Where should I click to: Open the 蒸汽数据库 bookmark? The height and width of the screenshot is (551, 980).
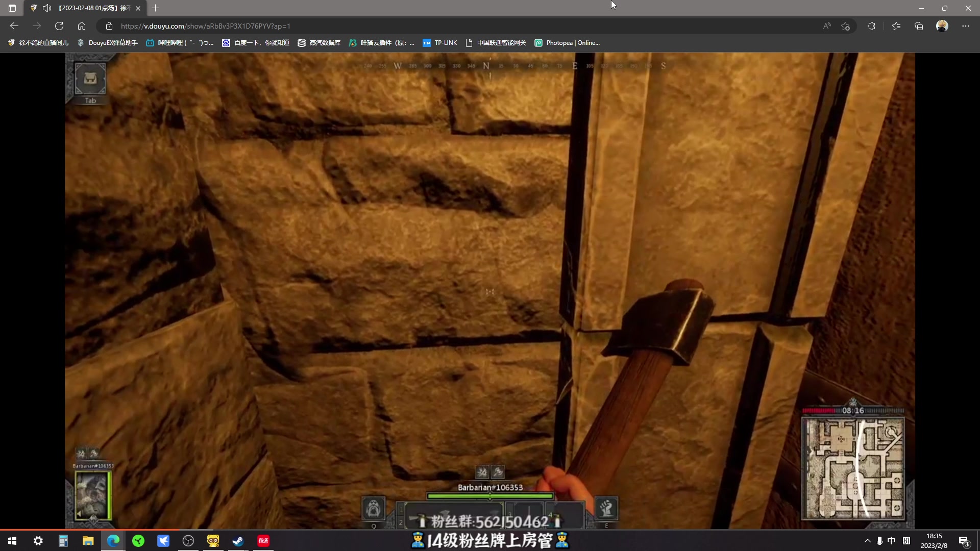(x=319, y=43)
